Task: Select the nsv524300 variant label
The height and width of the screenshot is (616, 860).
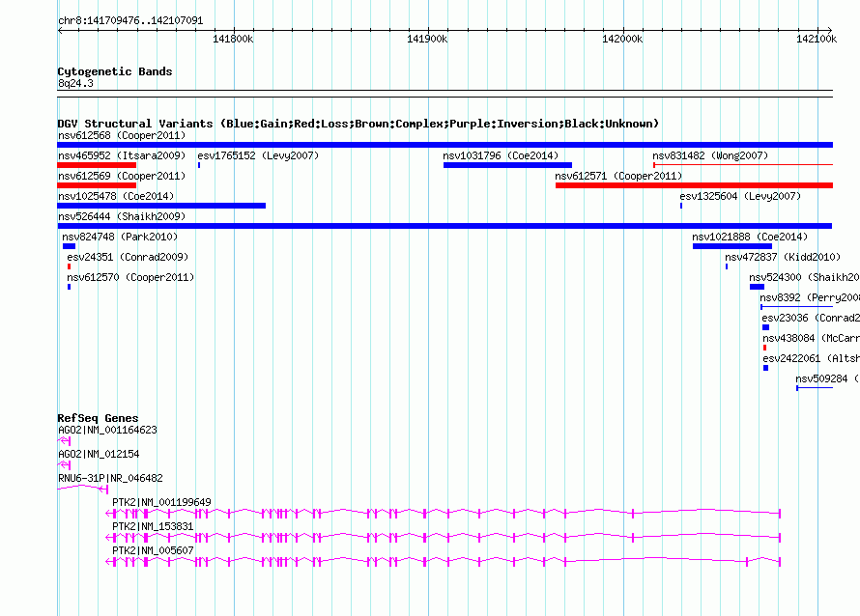Action: 804,277
